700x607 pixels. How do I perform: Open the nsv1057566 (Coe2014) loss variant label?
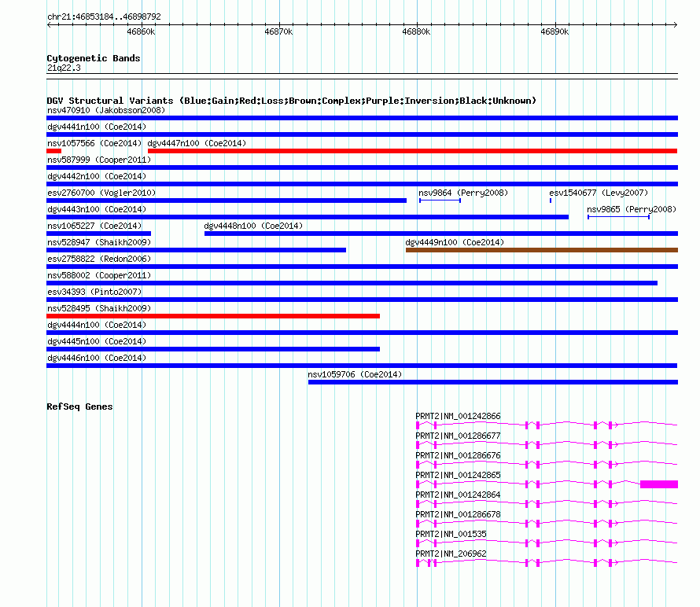tap(94, 143)
